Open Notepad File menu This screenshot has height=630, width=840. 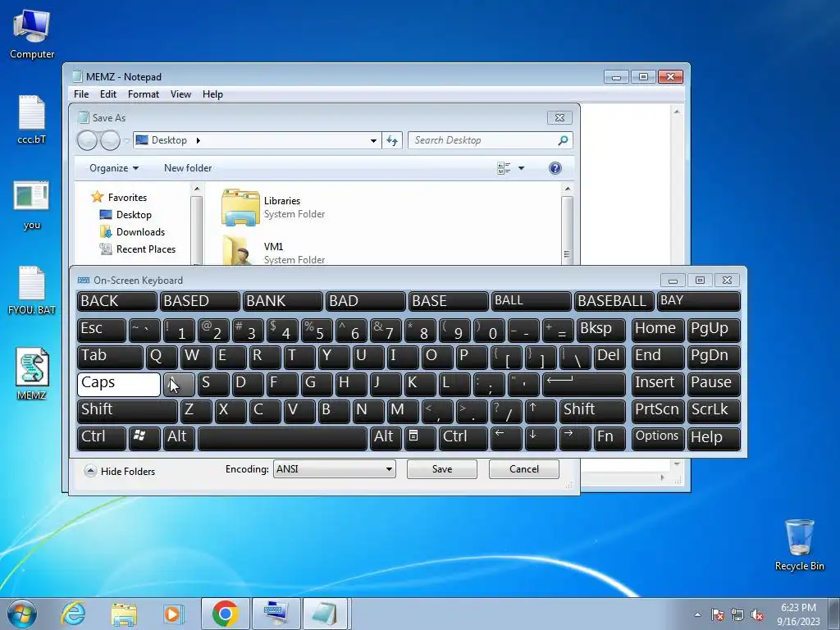(81, 94)
